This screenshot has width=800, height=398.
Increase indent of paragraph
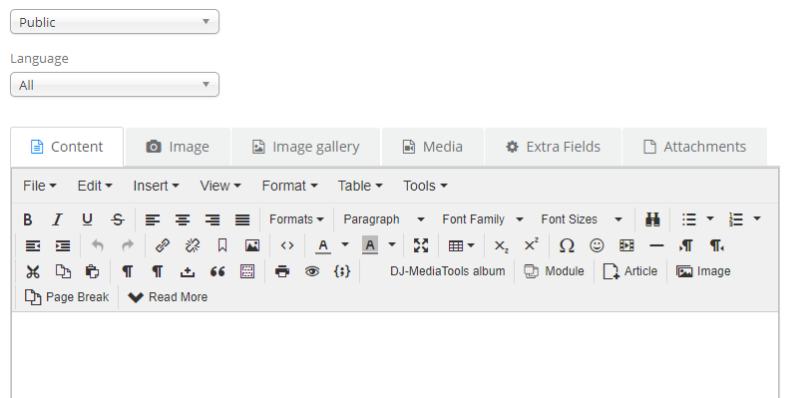coord(63,246)
